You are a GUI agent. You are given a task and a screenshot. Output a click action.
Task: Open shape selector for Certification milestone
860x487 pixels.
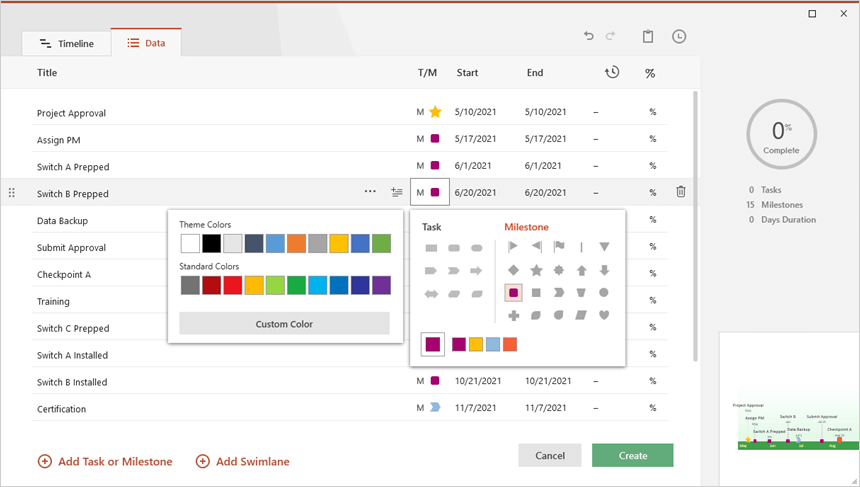(435, 408)
